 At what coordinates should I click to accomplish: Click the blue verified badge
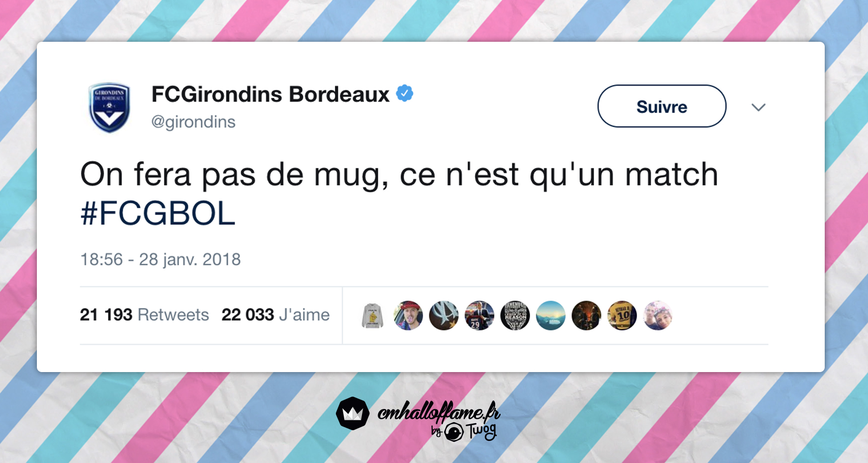pyautogui.click(x=405, y=93)
